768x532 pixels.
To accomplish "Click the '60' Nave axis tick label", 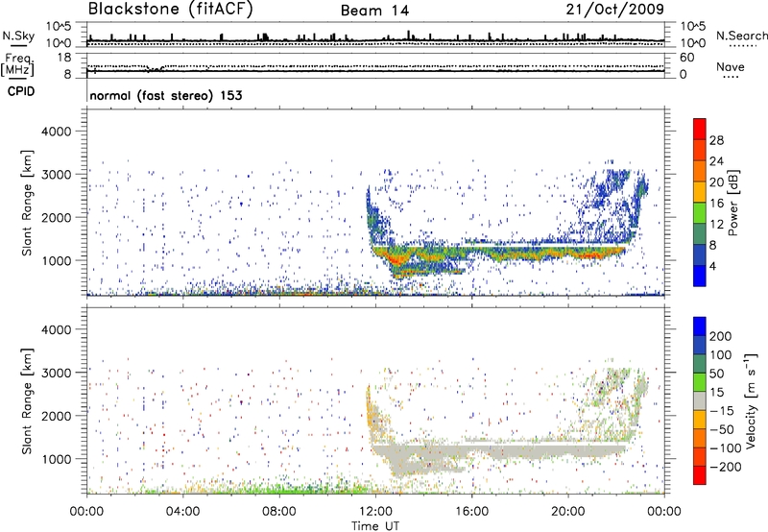I will pyautogui.click(x=686, y=58).
